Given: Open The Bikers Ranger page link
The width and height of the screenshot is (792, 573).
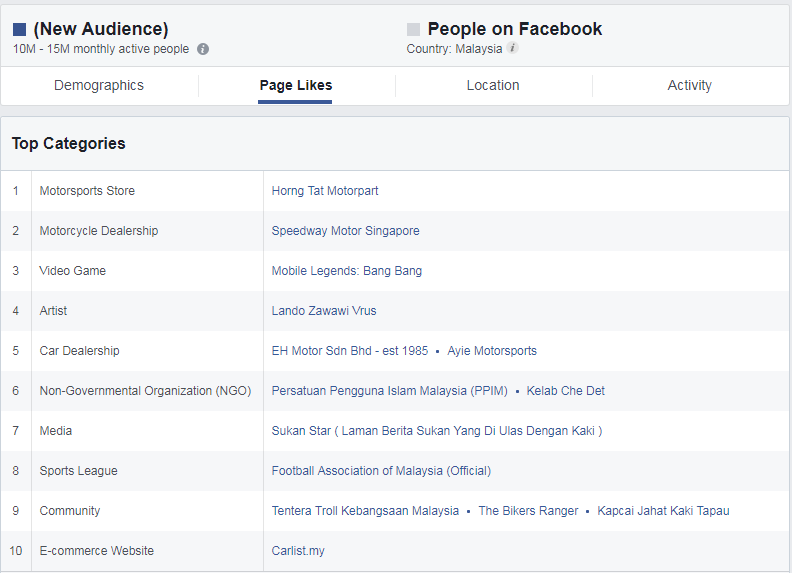Looking at the screenshot, I should [x=528, y=511].
